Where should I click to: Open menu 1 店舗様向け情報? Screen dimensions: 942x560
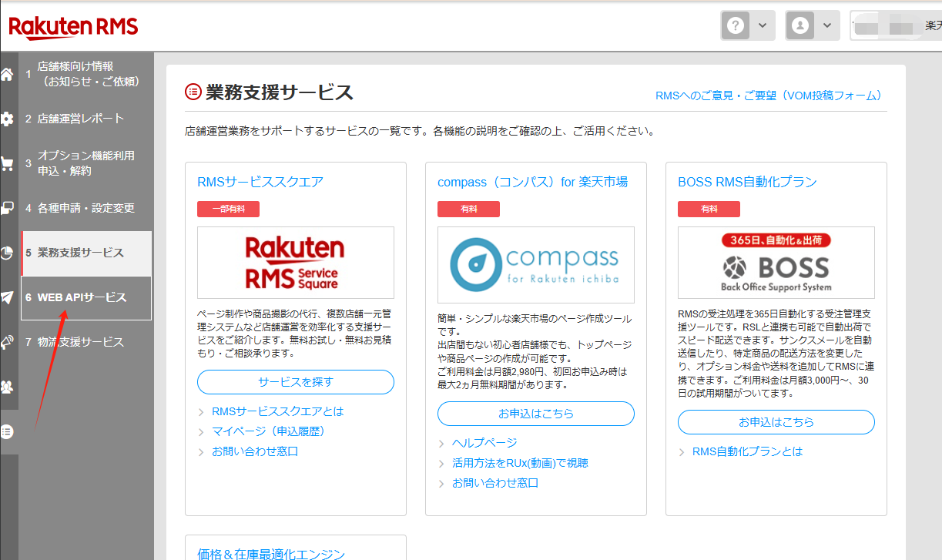(x=85, y=74)
